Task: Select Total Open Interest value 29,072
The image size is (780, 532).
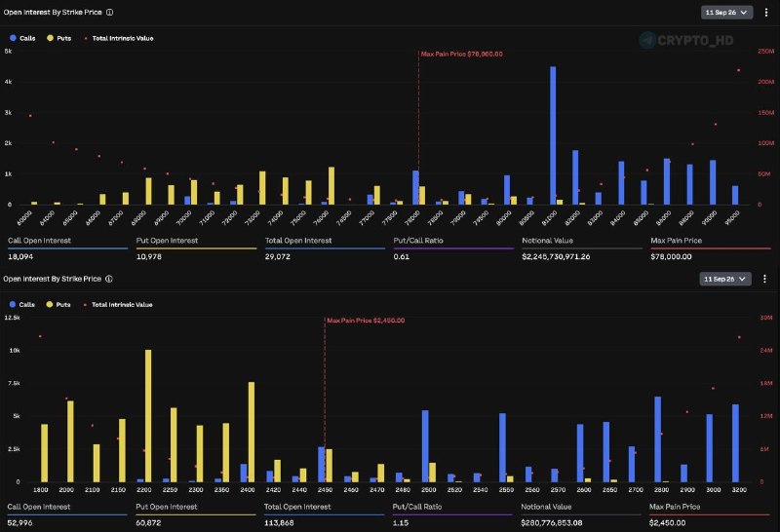Action: pyautogui.click(x=278, y=256)
